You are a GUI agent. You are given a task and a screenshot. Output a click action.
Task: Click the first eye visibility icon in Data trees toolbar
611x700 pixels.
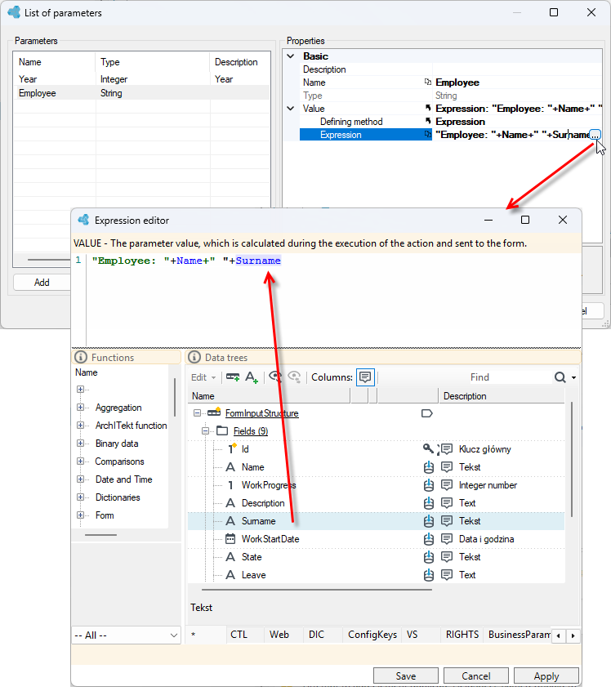275,377
